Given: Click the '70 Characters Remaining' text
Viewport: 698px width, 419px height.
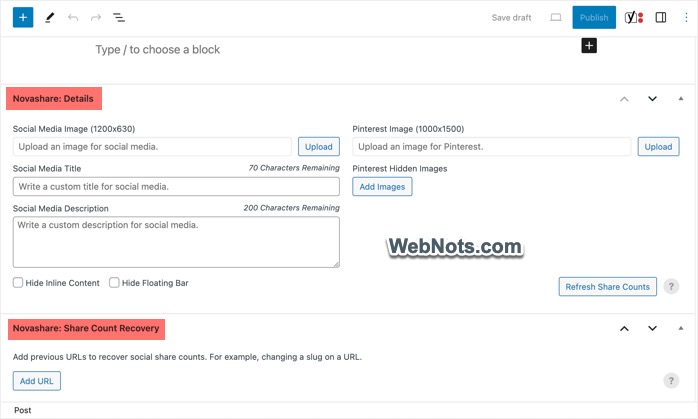Looking at the screenshot, I should [x=294, y=168].
